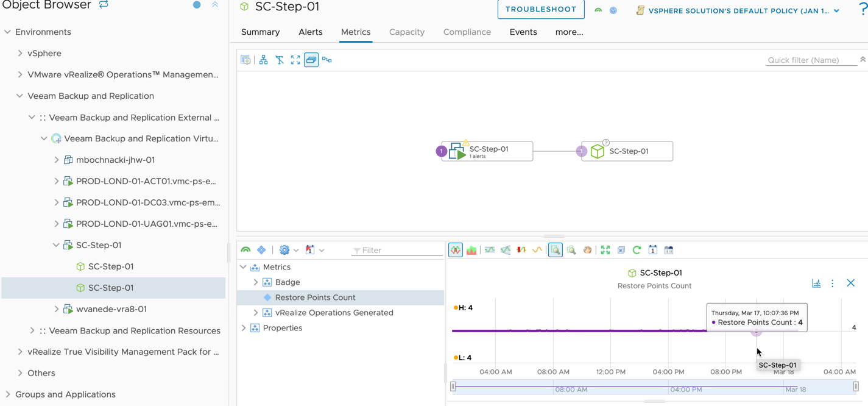Click the Capacity tab
The width and height of the screenshot is (868, 406).
pyautogui.click(x=407, y=32)
